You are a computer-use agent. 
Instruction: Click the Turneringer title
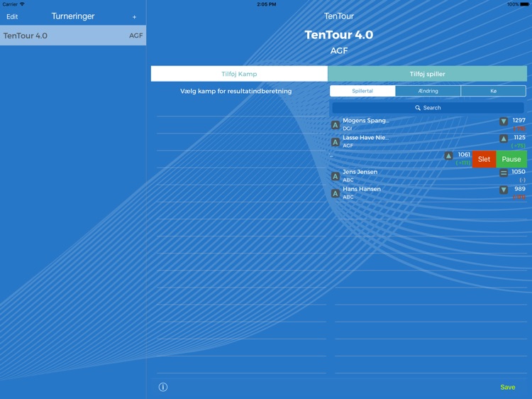click(73, 16)
